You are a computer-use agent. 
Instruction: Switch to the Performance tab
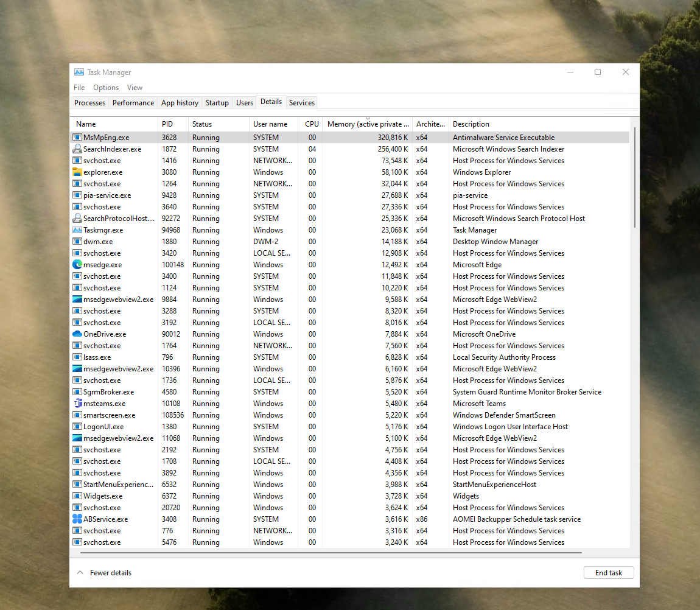pyautogui.click(x=133, y=103)
